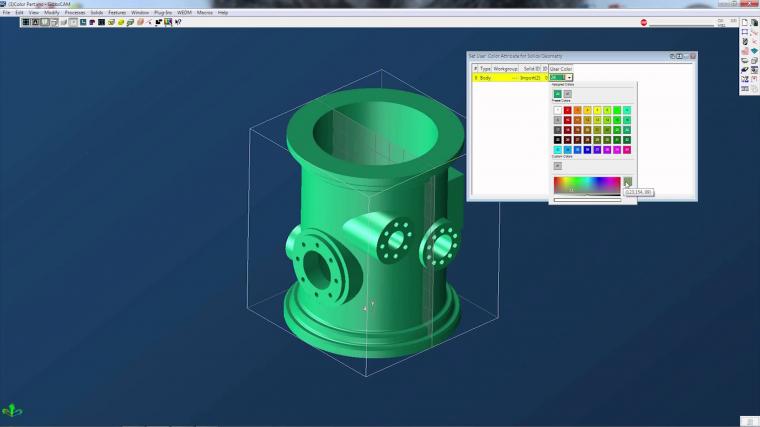Click the new document icon in right palette
The image size is (760, 427).
point(744,23)
